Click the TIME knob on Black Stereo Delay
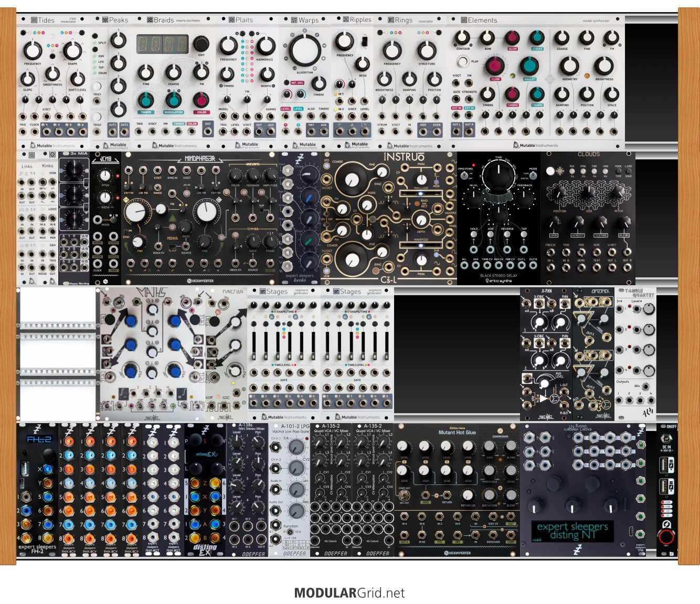 pyautogui.click(x=499, y=176)
